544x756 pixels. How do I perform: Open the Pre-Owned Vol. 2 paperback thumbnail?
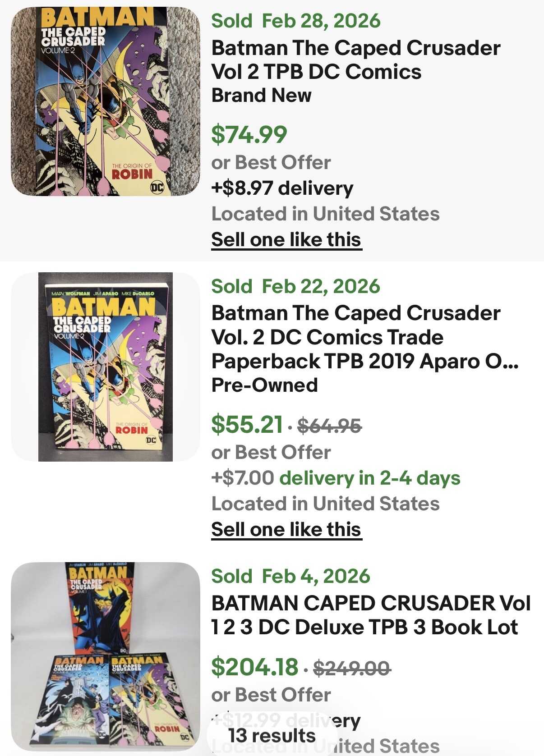105,367
